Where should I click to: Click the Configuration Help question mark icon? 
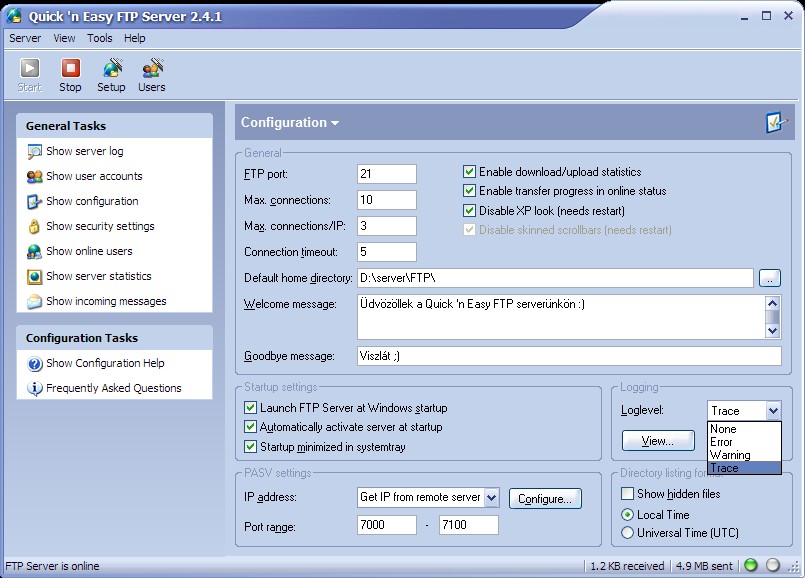34,364
